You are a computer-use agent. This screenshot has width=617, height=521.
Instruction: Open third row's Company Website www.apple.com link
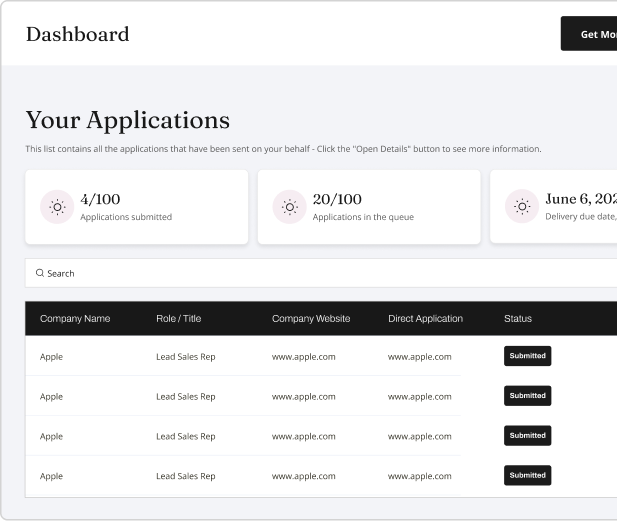(303, 436)
